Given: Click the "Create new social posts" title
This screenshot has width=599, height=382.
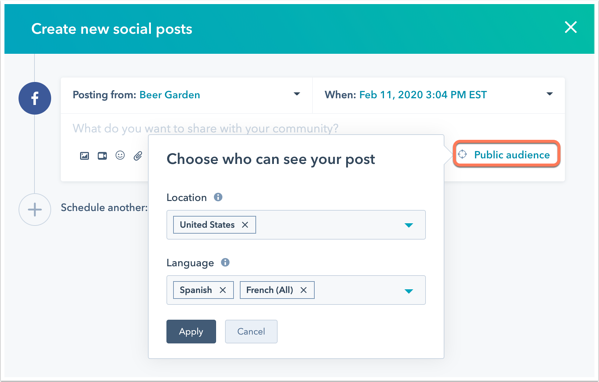Looking at the screenshot, I should 112,29.
